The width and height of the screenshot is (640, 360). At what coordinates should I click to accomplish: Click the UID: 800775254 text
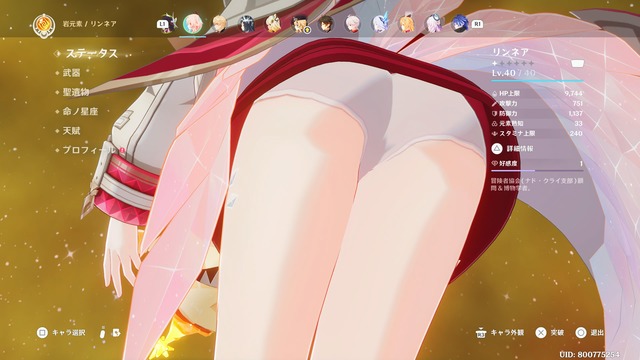[x=589, y=354]
